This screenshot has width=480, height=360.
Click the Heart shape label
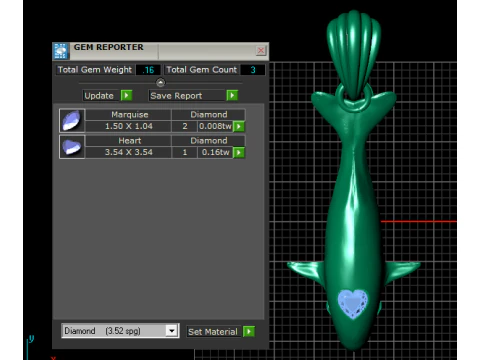tap(129, 141)
